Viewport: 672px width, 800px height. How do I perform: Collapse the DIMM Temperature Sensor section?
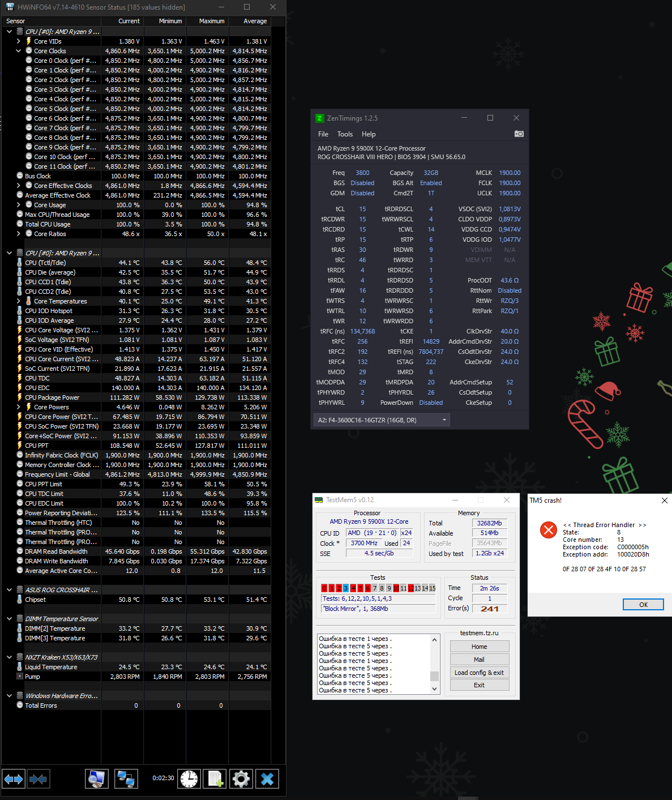point(9,619)
